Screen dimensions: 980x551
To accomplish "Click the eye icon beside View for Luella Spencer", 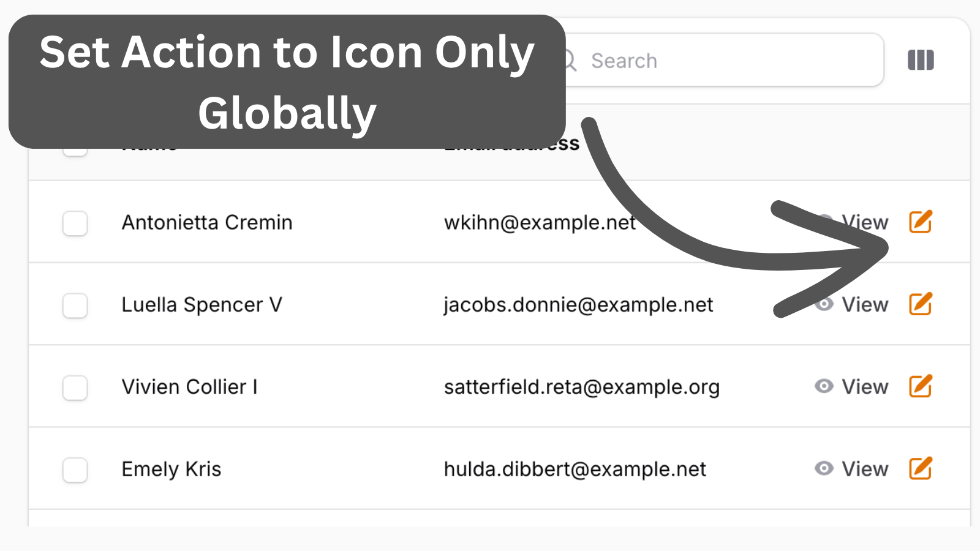I will tap(824, 304).
